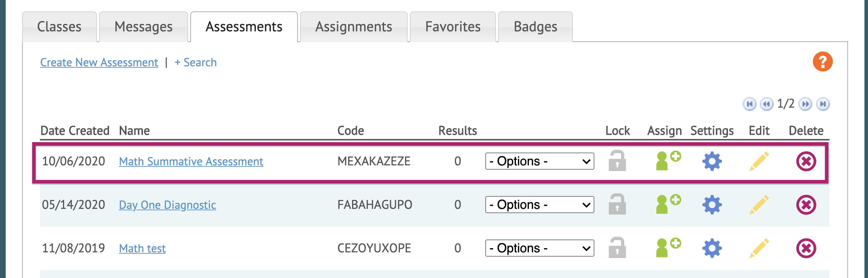Switch to the Assignments tab

pyautogui.click(x=354, y=27)
